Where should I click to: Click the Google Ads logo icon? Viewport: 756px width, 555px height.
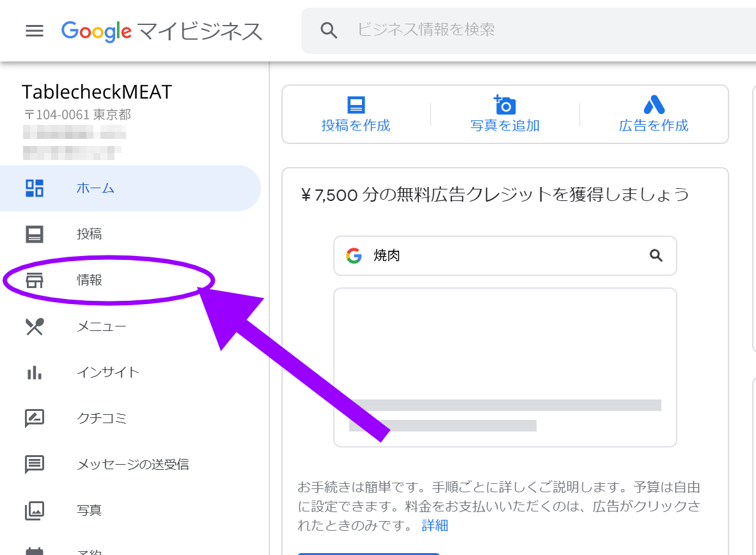pos(654,104)
